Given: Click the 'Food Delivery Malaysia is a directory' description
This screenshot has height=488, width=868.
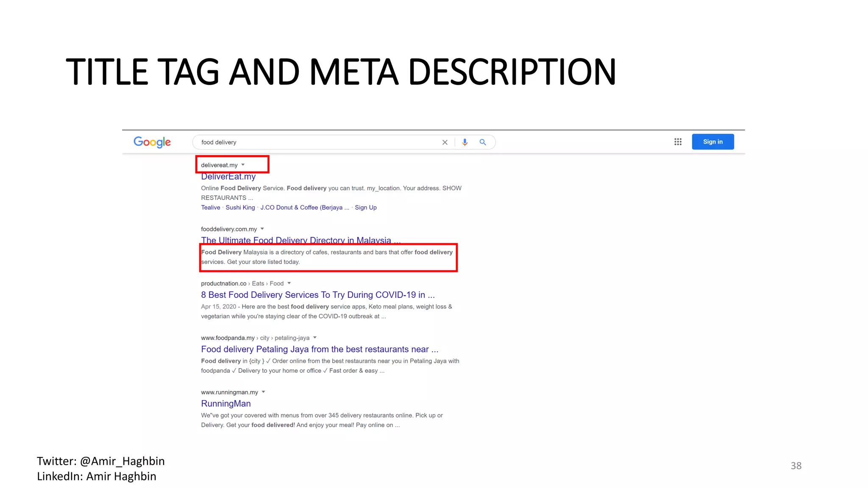Looking at the screenshot, I should click(x=327, y=257).
